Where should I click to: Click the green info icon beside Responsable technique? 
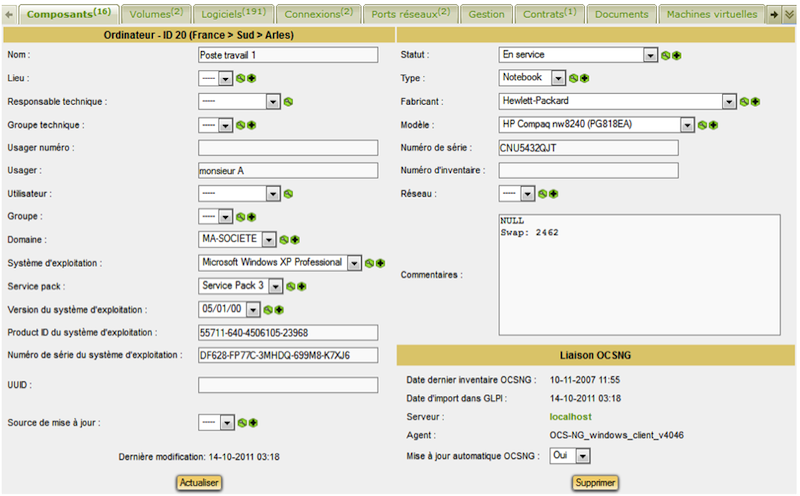click(x=288, y=101)
